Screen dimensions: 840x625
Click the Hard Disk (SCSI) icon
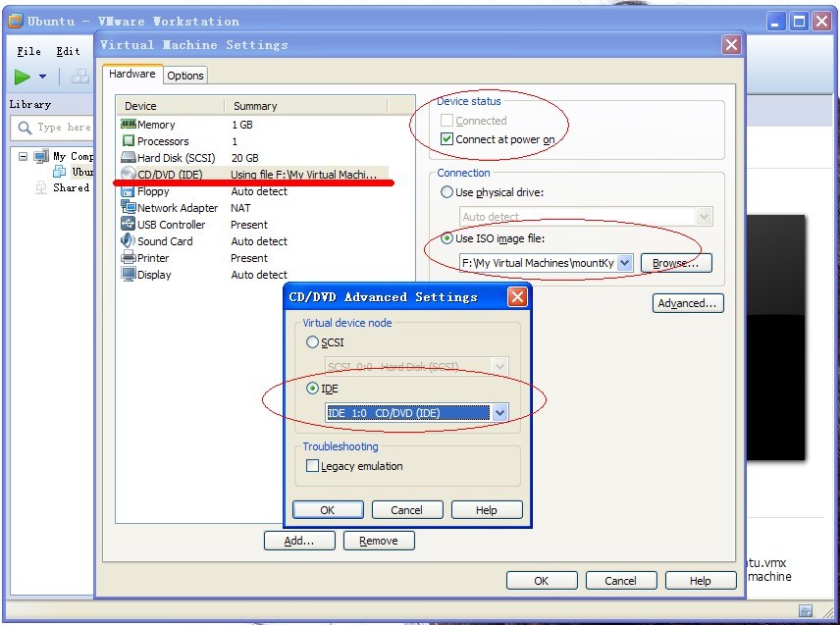pyautogui.click(x=128, y=157)
